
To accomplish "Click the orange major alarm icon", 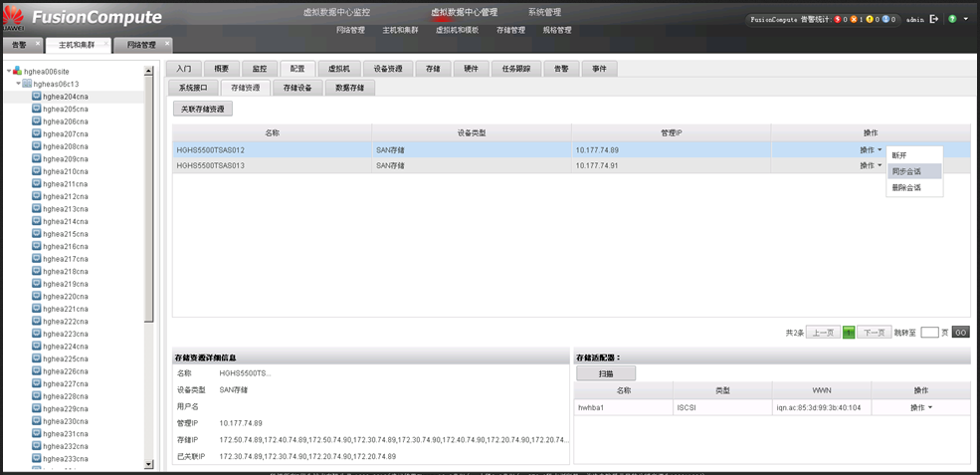I will [x=852, y=19].
